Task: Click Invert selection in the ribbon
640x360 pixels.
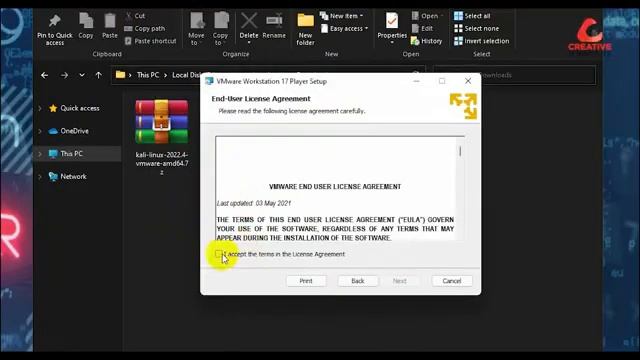Action: pyautogui.click(x=482, y=41)
